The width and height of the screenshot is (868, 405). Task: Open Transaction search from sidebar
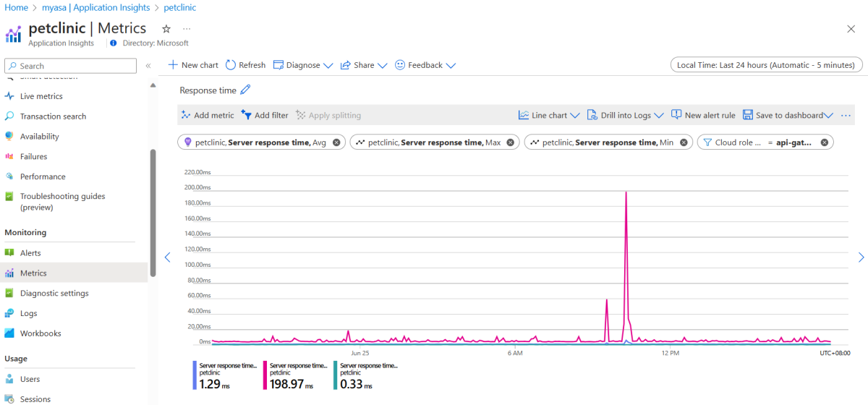(53, 116)
